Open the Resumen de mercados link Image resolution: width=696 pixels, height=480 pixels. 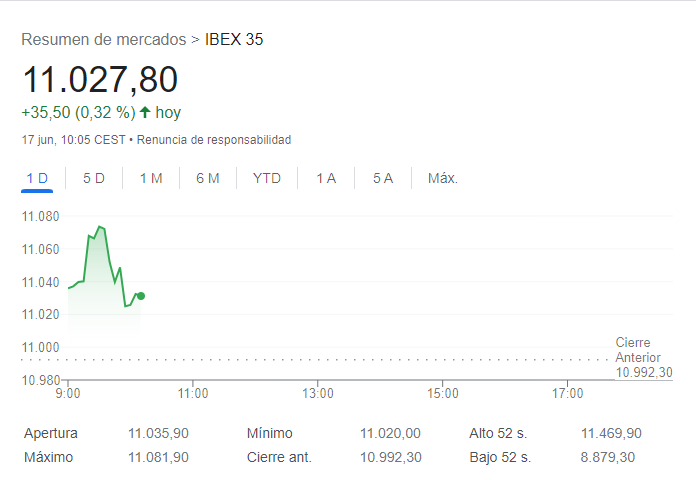click(x=103, y=40)
